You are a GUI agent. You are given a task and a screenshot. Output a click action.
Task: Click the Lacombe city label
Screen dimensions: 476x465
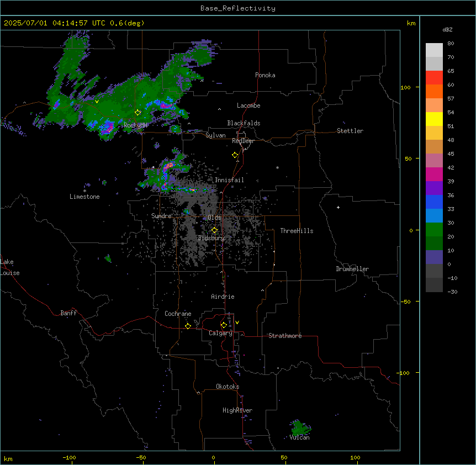pos(248,105)
